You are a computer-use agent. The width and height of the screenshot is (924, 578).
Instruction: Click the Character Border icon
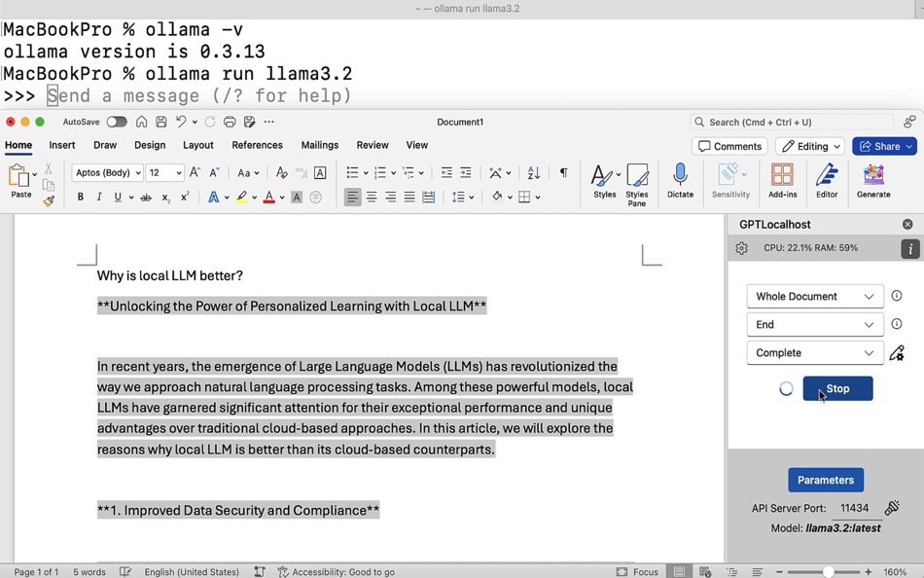click(320, 172)
